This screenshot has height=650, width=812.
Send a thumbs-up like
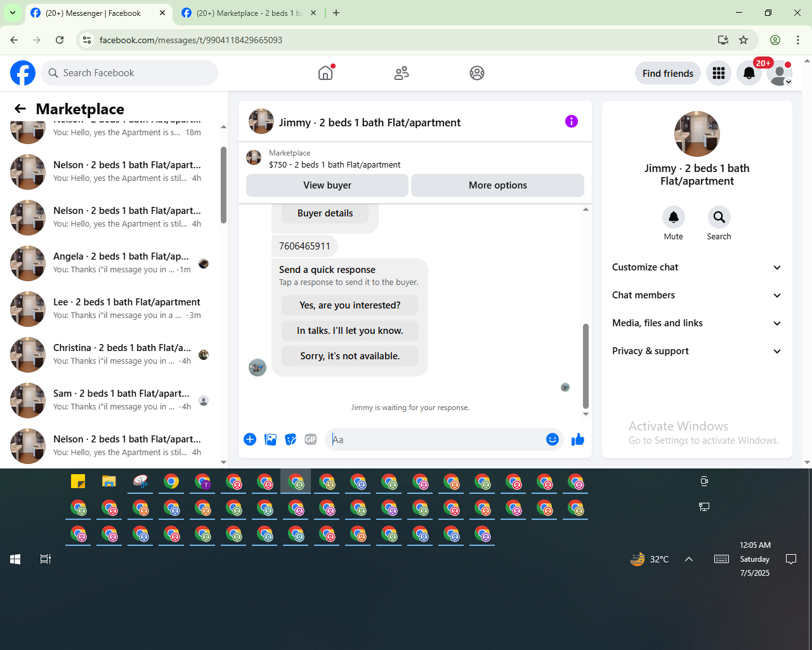[x=578, y=439]
